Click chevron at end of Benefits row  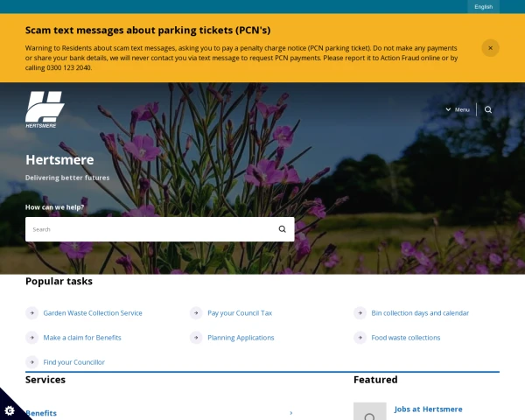291,413
